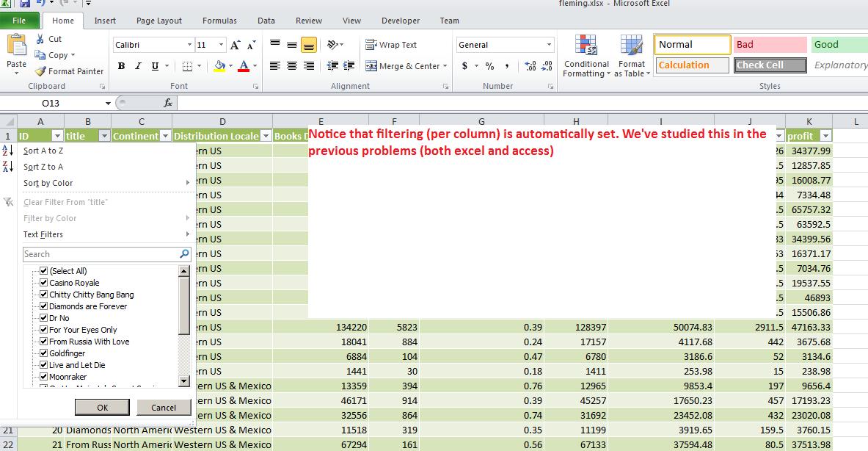Increase font size with Grow Font
Viewport: 868px width, 451px height.
point(236,45)
